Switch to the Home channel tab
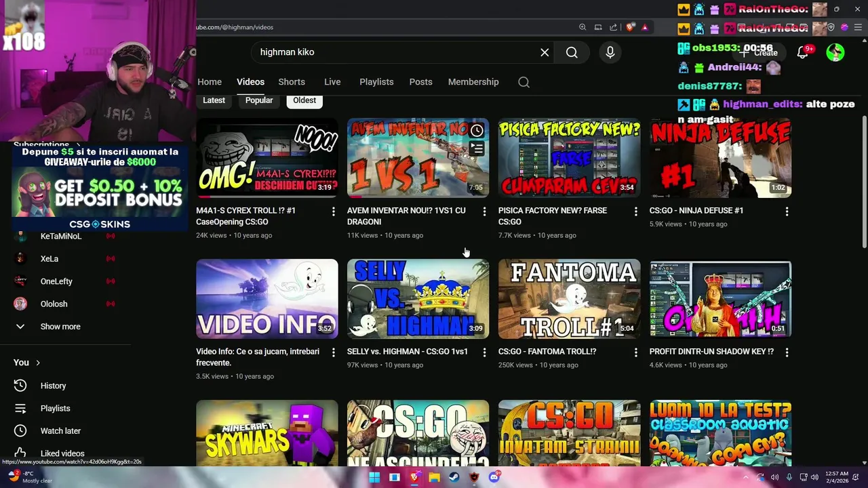Viewport: 868px width, 488px height. (210, 82)
